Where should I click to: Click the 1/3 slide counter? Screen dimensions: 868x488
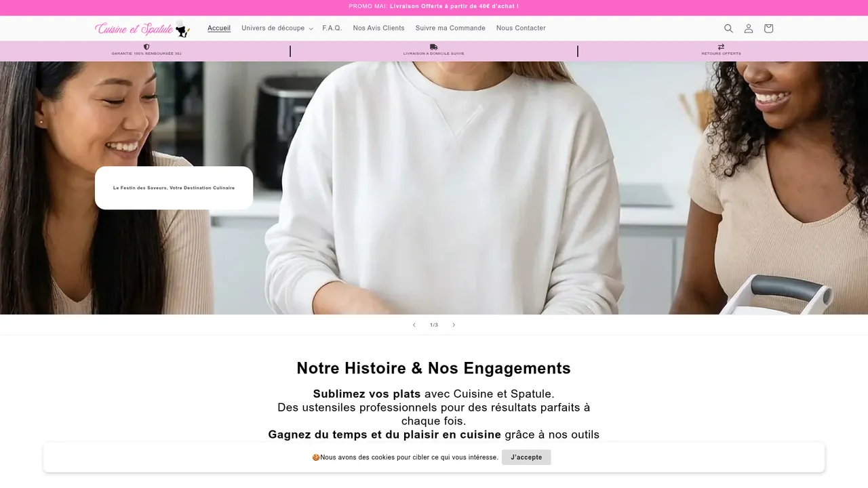(434, 325)
